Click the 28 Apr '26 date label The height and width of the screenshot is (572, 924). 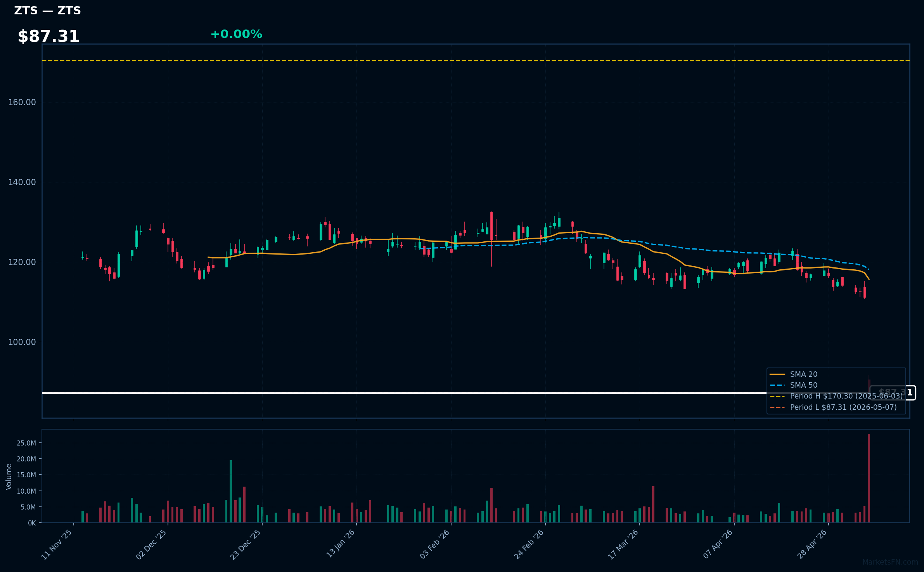[812, 544]
